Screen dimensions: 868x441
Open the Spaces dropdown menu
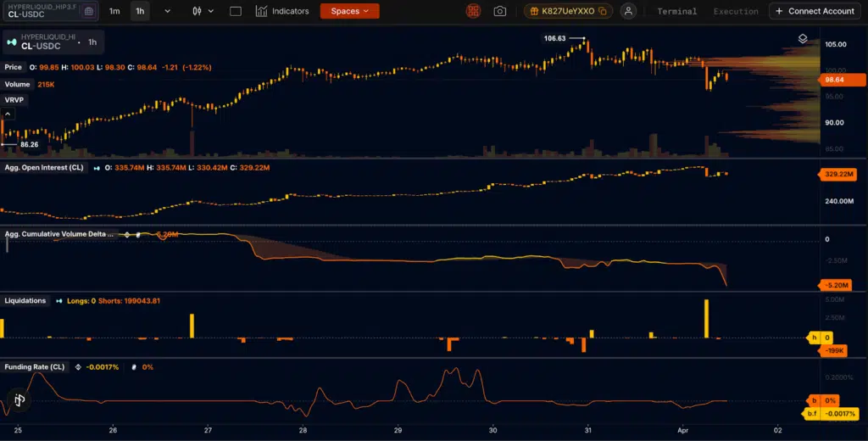(349, 11)
